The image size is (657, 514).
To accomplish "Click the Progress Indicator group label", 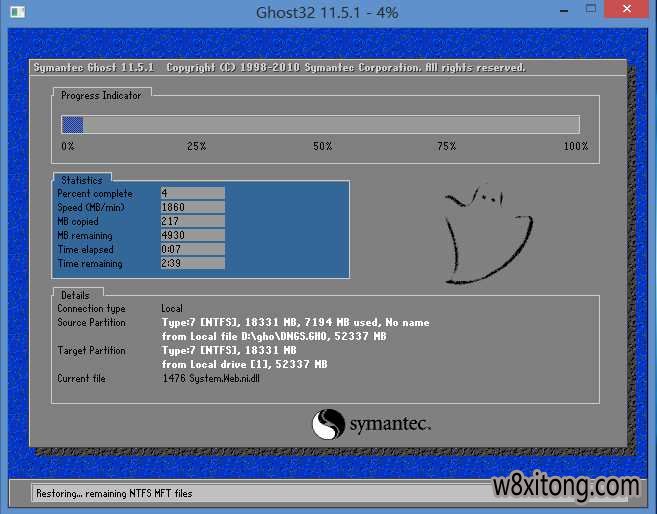I will click(x=101, y=95).
